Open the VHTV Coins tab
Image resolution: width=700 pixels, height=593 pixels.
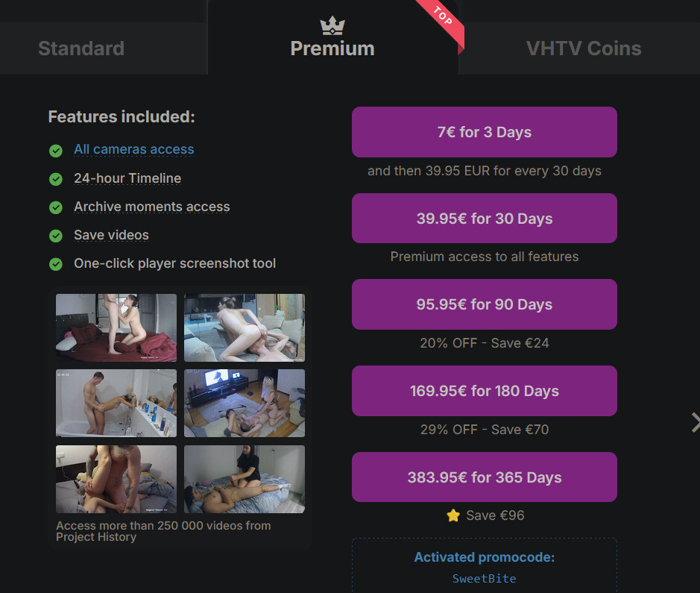(584, 48)
